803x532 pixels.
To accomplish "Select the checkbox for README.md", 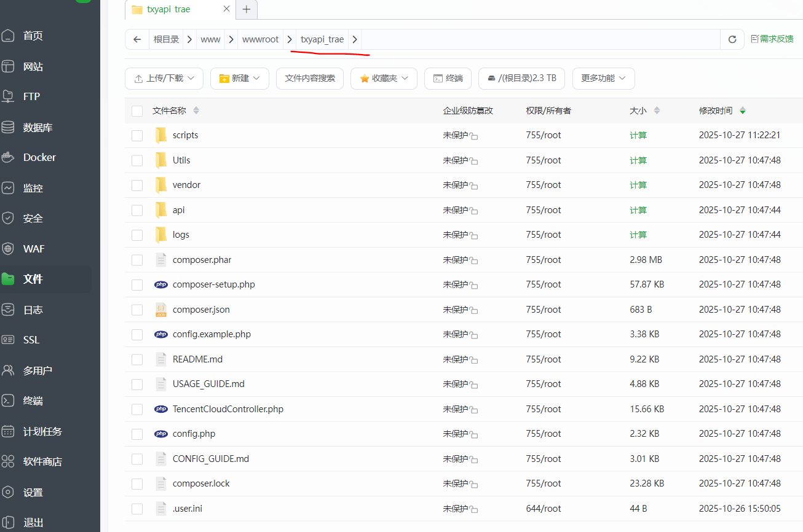I will click(137, 359).
